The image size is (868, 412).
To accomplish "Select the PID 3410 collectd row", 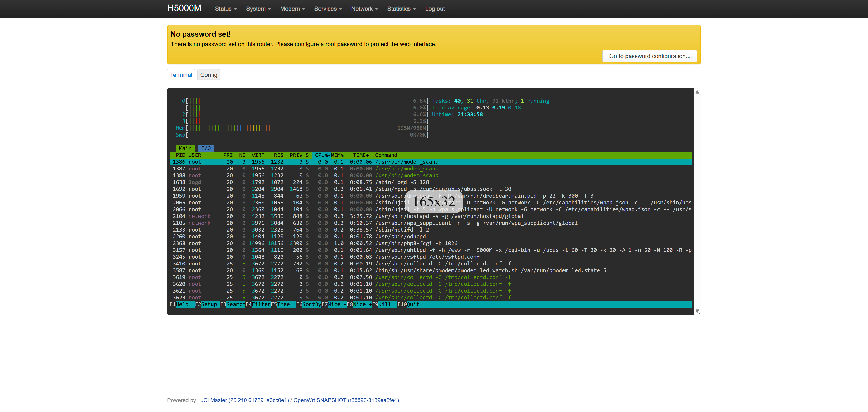I will (430, 264).
